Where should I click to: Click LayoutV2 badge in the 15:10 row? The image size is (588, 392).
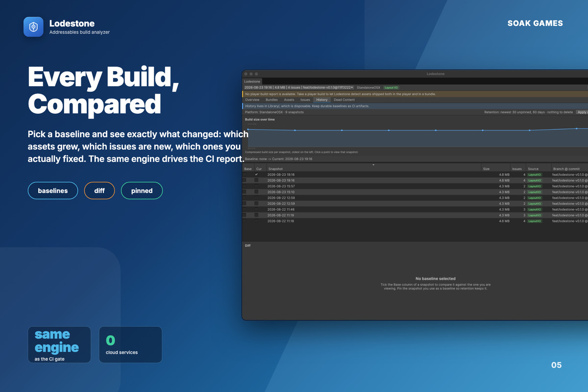coord(535,192)
